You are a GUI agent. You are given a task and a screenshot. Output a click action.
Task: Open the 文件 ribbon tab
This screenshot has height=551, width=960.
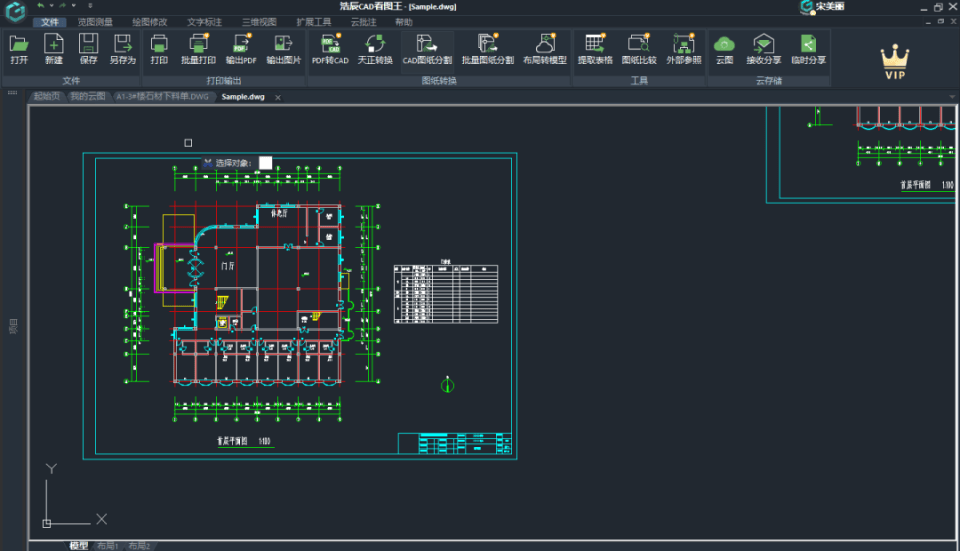click(50, 22)
